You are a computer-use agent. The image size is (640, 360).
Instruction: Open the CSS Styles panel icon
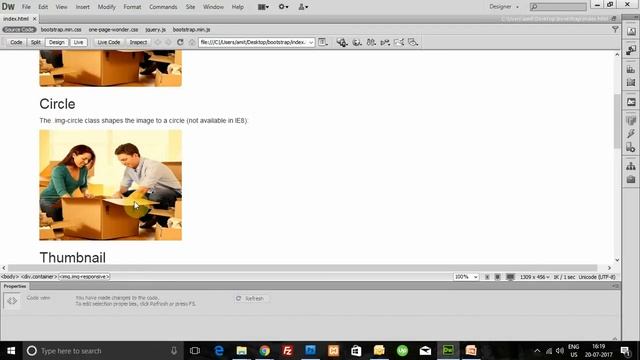631,50
